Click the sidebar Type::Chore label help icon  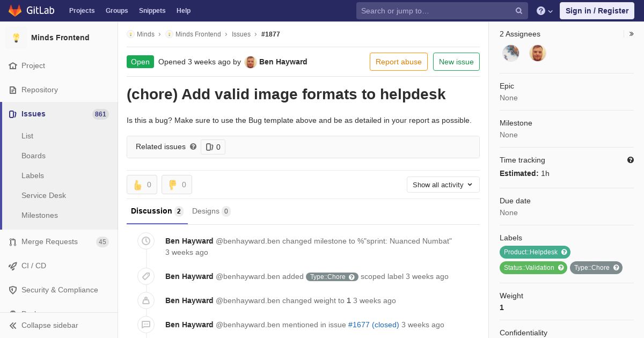(616, 268)
